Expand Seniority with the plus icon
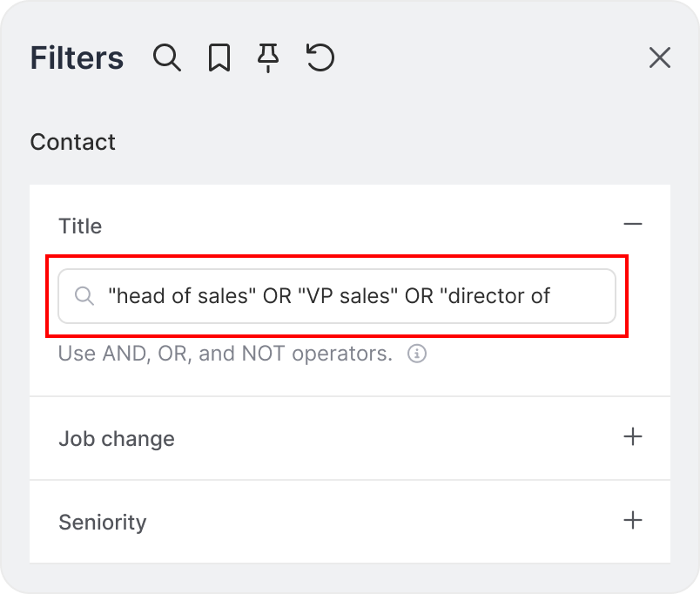Screen dimensions: 700x594 (x=633, y=521)
